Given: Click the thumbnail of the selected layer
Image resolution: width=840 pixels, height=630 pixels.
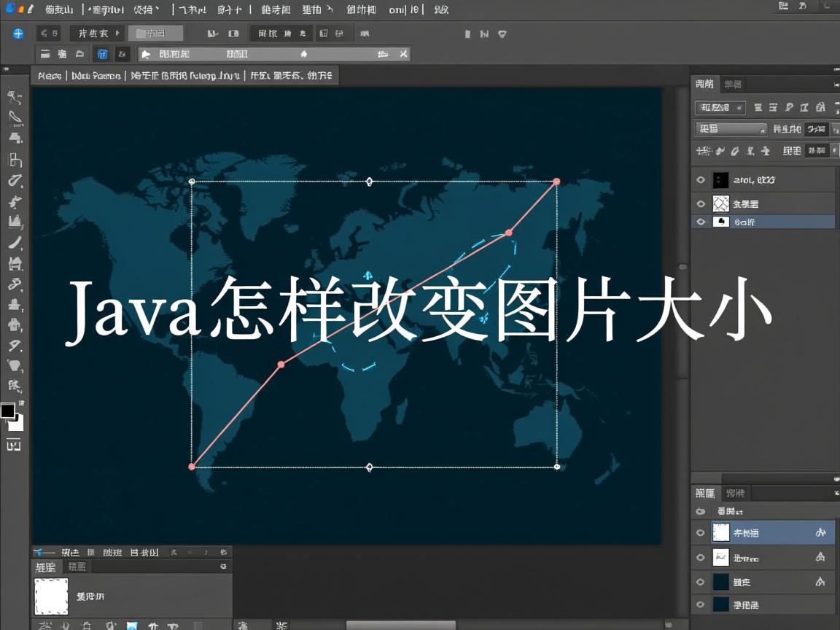Looking at the screenshot, I should [720, 222].
